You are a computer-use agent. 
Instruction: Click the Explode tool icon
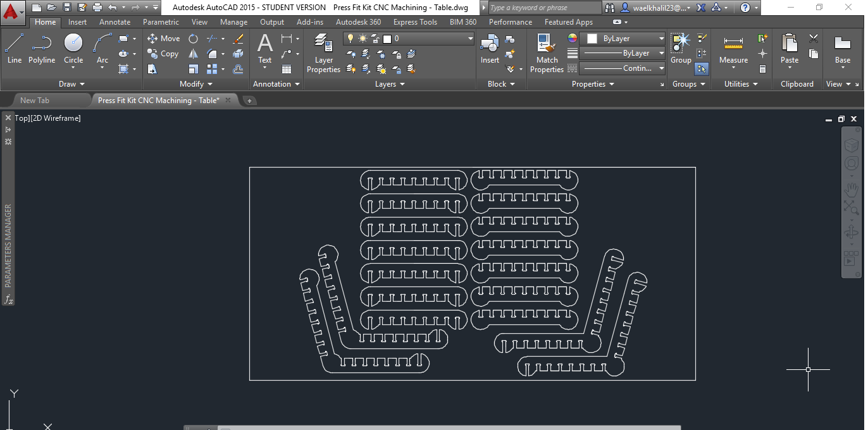239,54
